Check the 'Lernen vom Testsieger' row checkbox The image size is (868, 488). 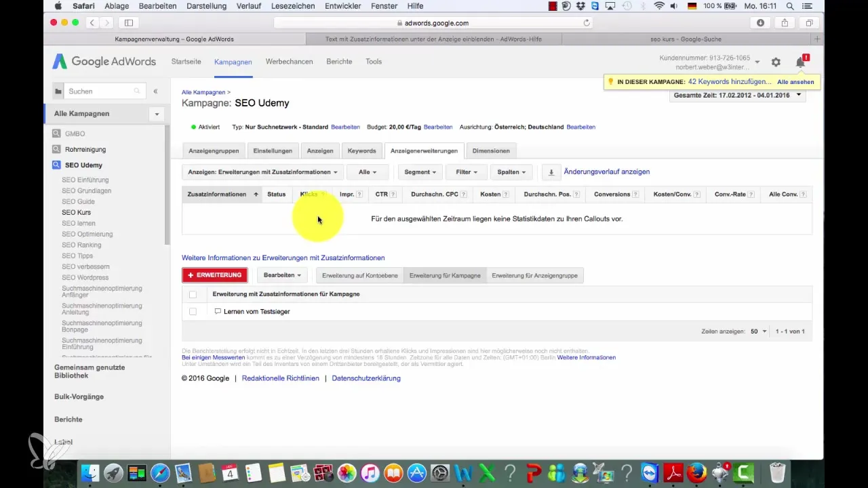point(193,311)
